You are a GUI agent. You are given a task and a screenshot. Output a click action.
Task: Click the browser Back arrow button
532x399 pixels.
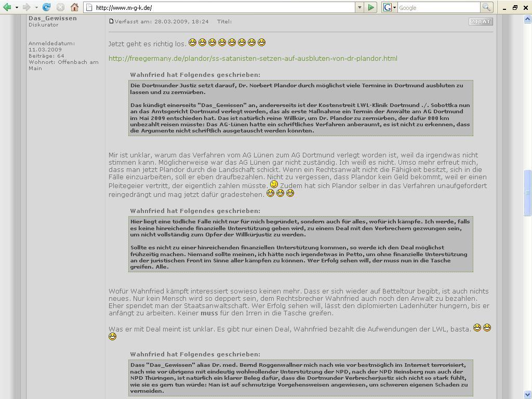(x=7, y=7)
